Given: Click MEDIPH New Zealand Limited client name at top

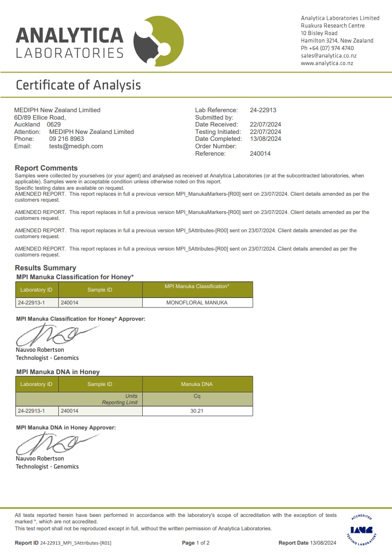Looking at the screenshot, I should 57,110.
